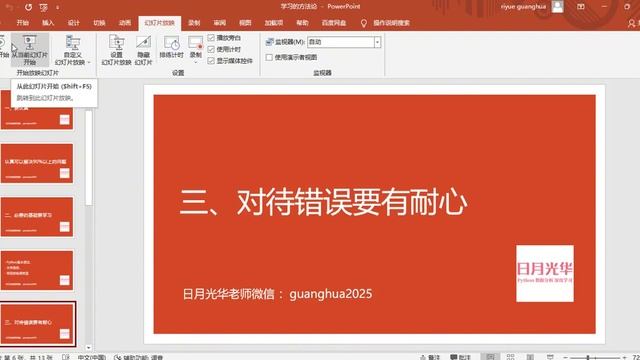Switch to the Transitions (切换) tab

[x=99, y=23]
